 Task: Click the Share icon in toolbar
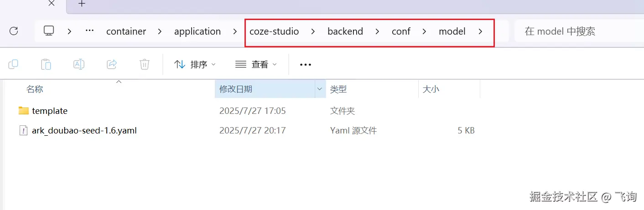tap(112, 64)
